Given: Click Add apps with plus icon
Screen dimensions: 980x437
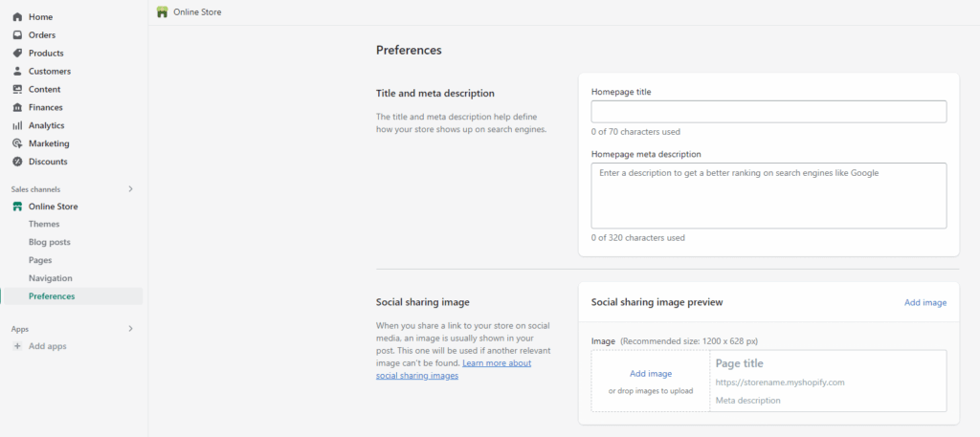Looking at the screenshot, I should coord(39,346).
